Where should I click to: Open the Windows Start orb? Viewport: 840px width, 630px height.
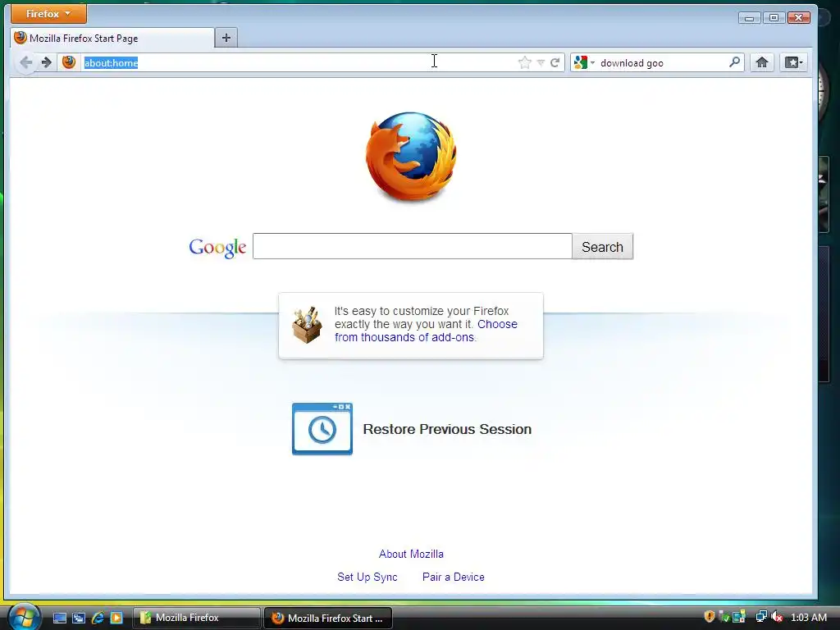(24, 617)
